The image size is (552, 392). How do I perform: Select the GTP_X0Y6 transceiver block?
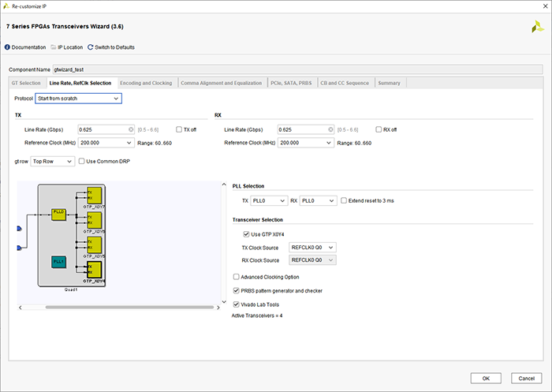click(95, 221)
